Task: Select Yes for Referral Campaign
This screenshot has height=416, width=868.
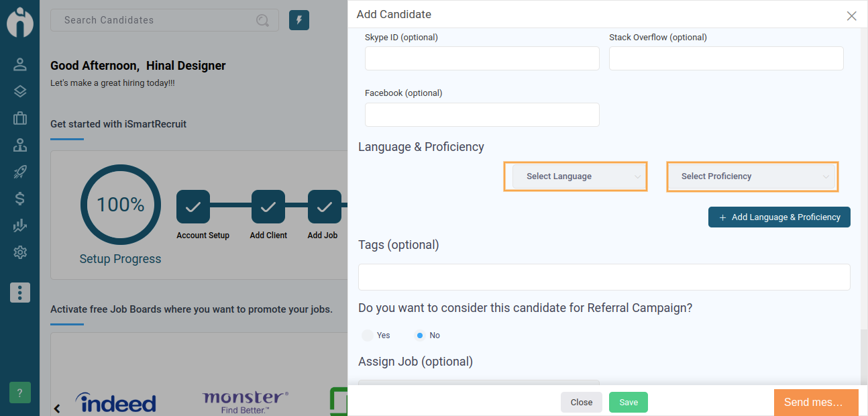Action: pyautogui.click(x=368, y=335)
